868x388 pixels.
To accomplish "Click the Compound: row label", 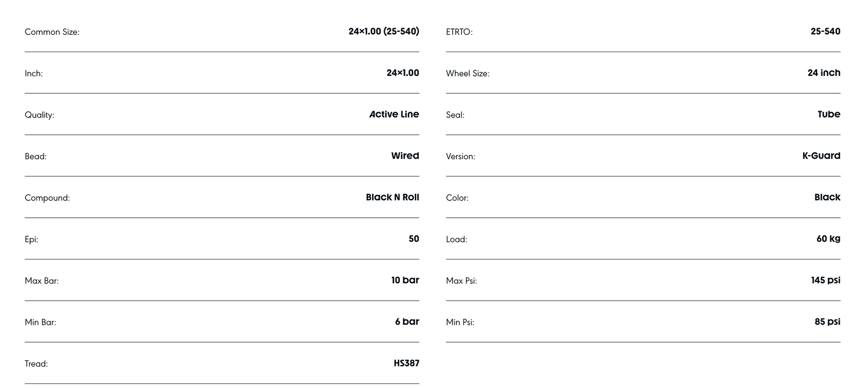I will (x=47, y=198).
